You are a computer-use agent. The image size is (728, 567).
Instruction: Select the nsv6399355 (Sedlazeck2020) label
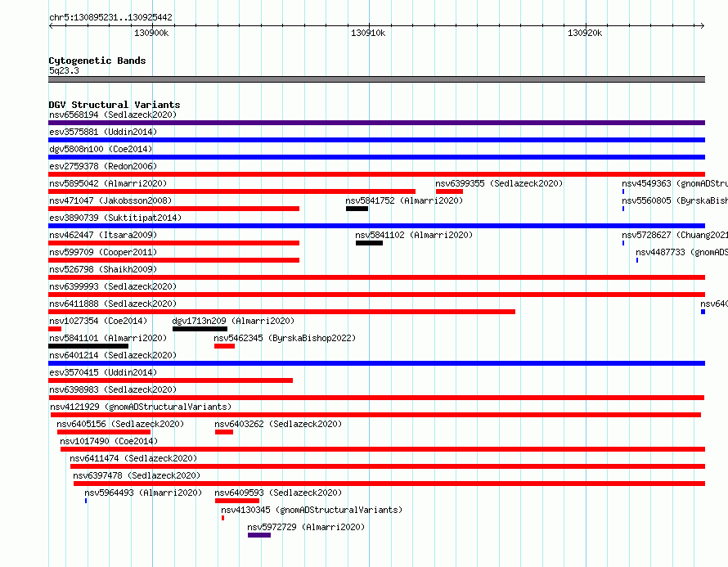pos(499,183)
